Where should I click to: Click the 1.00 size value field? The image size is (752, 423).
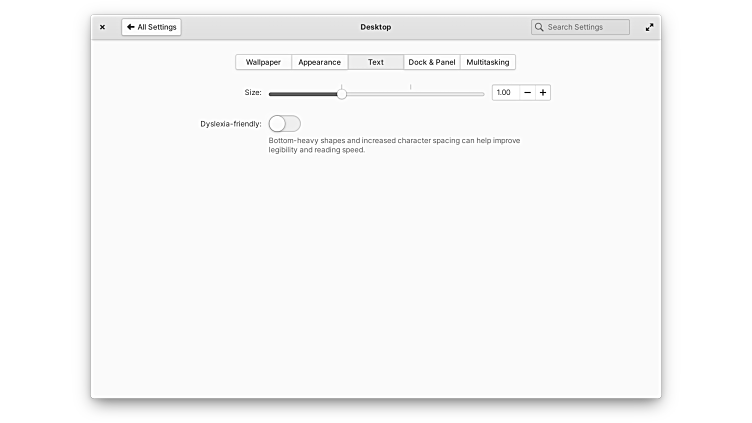tap(505, 93)
